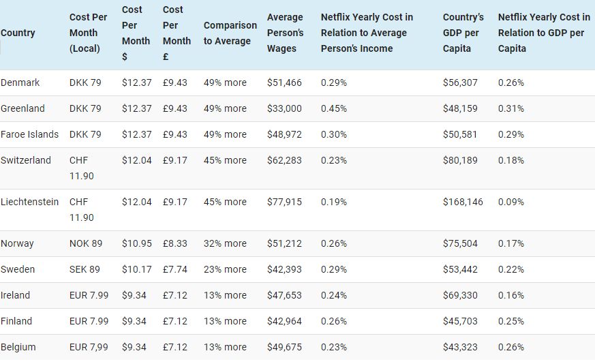Sort by Comparison to Average header
Screen dimensions: 595x364
coord(230,33)
